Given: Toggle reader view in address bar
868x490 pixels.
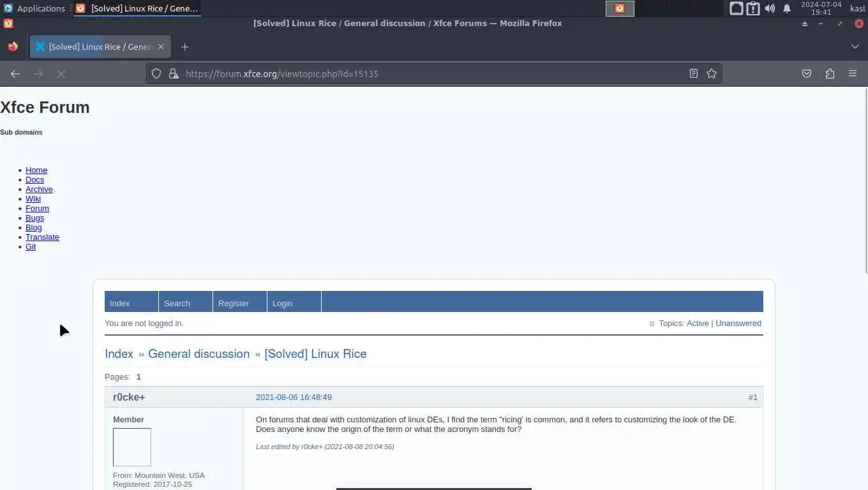Looking at the screenshot, I should (x=694, y=74).
